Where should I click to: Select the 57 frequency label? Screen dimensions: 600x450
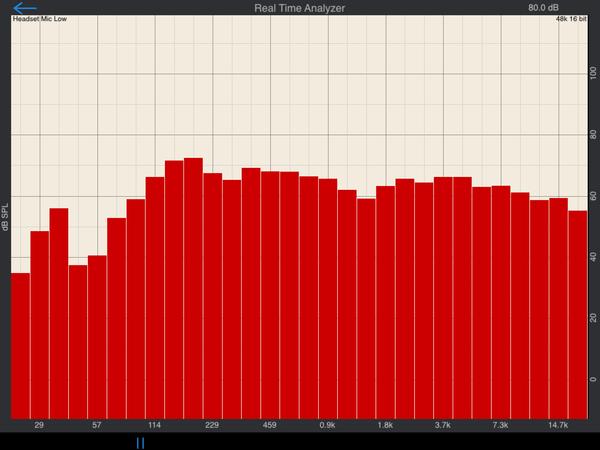click(97, 425)
